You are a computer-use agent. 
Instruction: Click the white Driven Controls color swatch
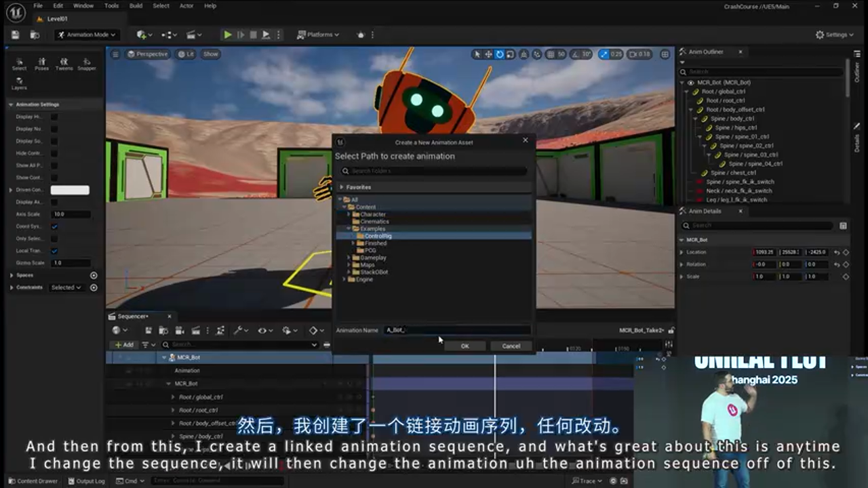[x=70, y=190]
